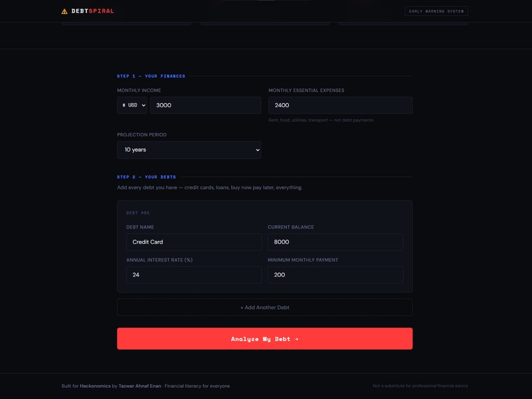Click the Monthly Income label
The image size is (532, 399).
coord(139,91)
